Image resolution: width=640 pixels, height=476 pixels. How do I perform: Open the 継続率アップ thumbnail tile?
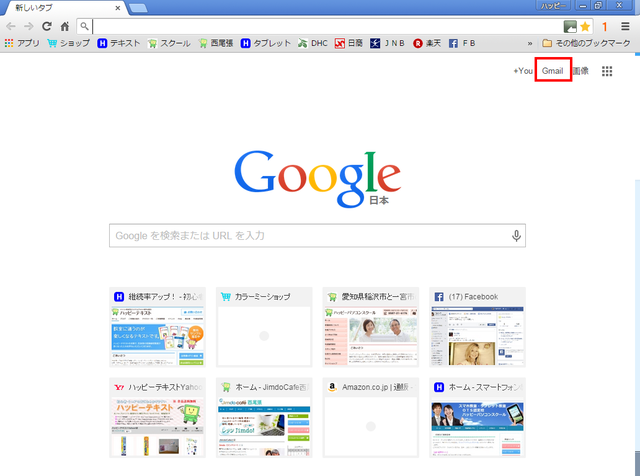pos(158,327)
